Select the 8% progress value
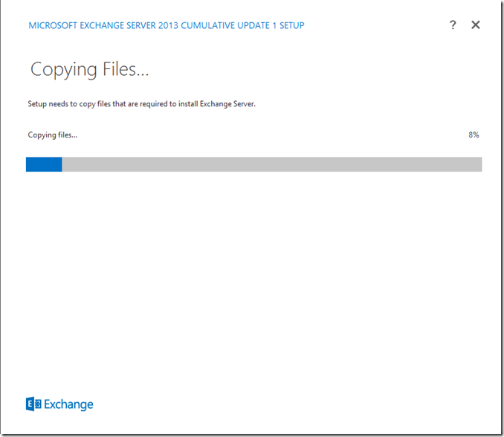504x437 pixels. click(474, 135)
